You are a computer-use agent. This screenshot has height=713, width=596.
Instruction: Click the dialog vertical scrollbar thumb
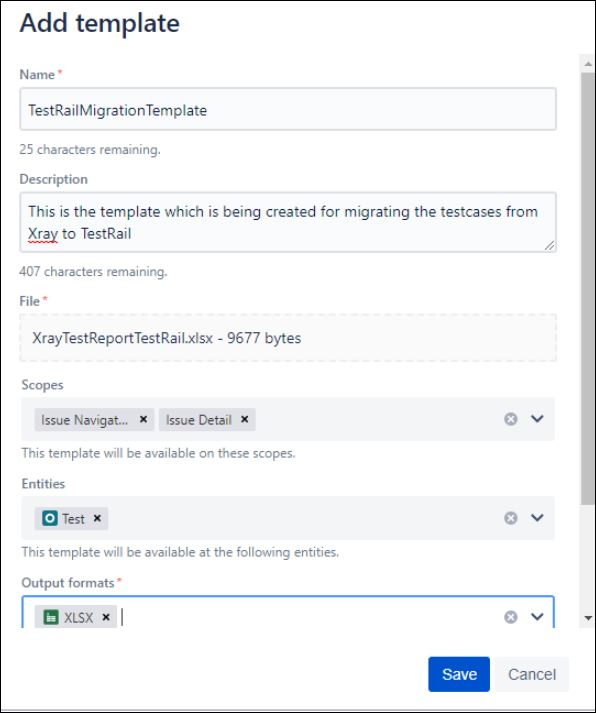[x=588, y=288]
